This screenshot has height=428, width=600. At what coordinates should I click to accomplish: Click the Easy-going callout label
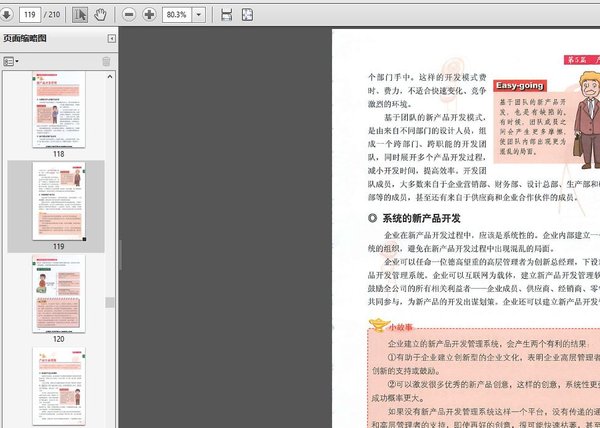point(520,86)
